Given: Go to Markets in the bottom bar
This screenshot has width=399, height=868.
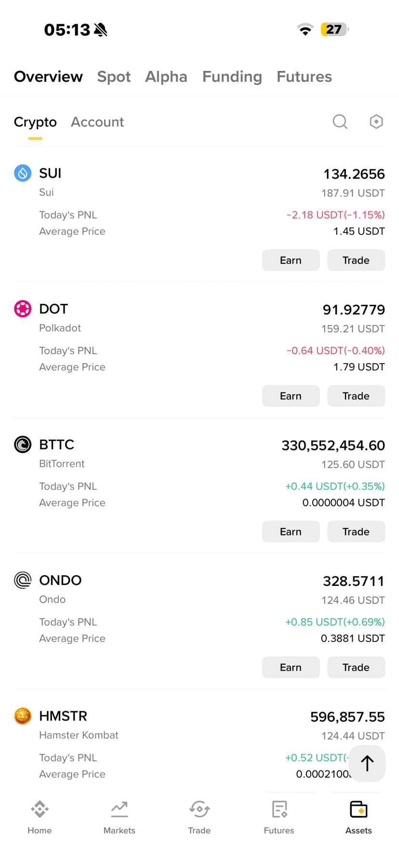Looking at the screenshot, I should (120, 817).
